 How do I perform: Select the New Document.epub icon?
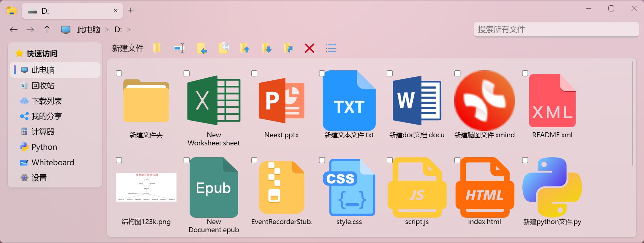tap(214, 187)
